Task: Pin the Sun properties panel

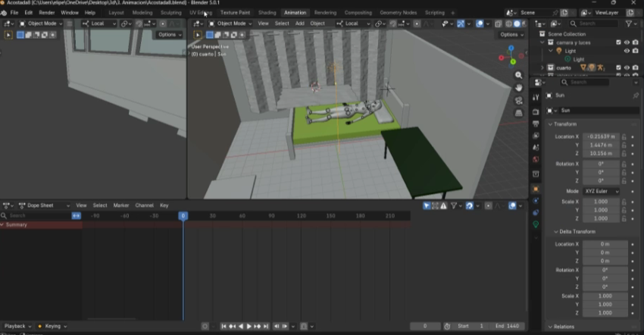Action: click(x=635, y=95)
